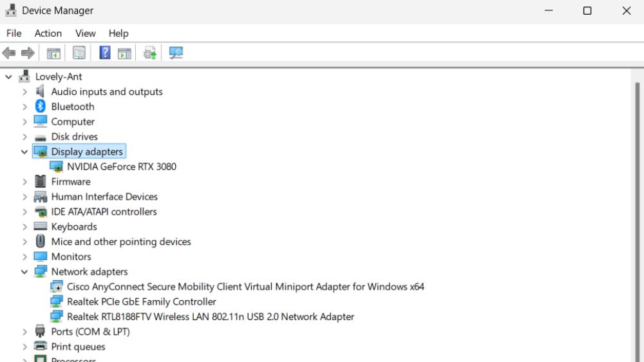The height and width of the screenshot is (362, 644).
Task: Close the Device Manager window
Action: click(x=627, y=11)
